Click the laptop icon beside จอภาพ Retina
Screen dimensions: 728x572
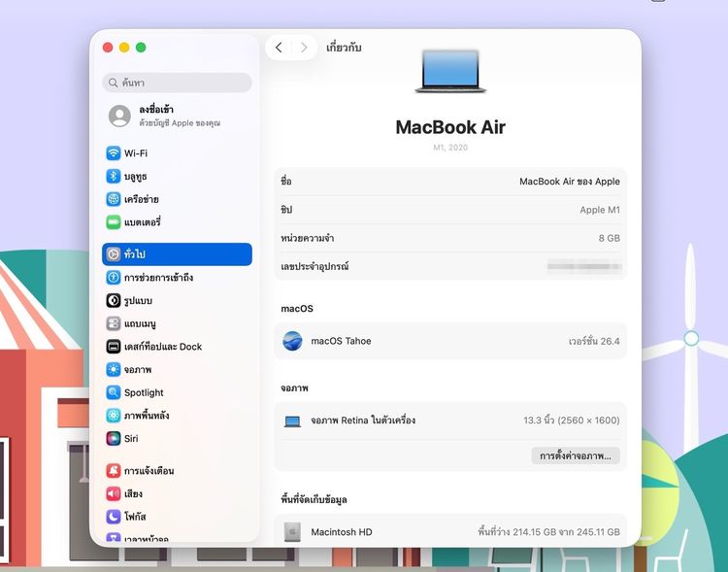(292, 421)
